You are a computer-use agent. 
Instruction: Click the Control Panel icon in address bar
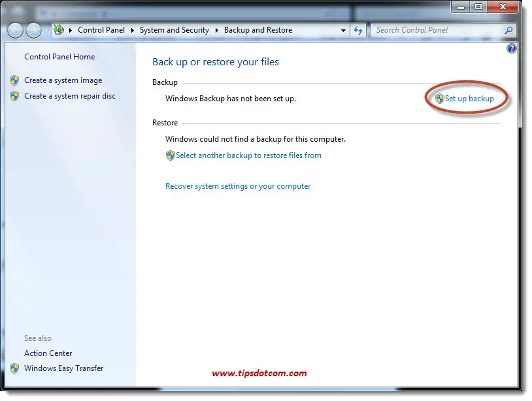coord(59,30)
